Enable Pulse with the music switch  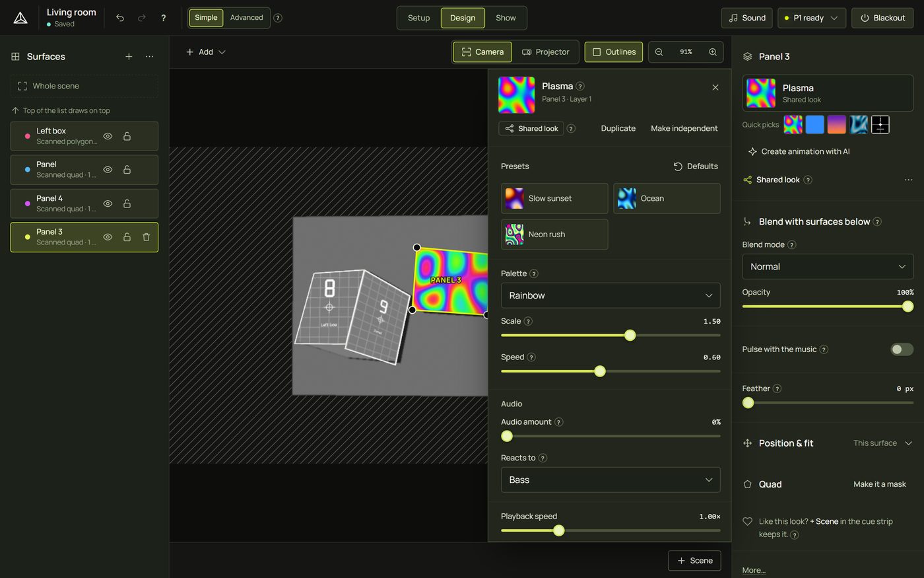pyautogui.click(x=902, y=349)
